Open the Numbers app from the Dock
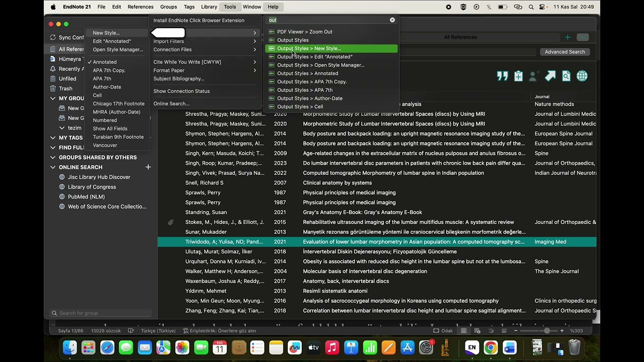The image size is (644, 362). (x=370, y=347)
